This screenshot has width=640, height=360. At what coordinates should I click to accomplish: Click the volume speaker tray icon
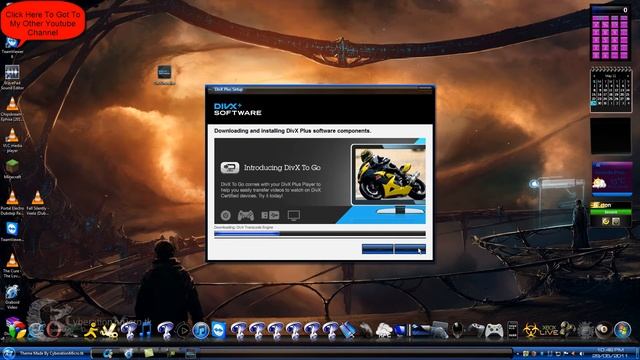tap(582, 353)
